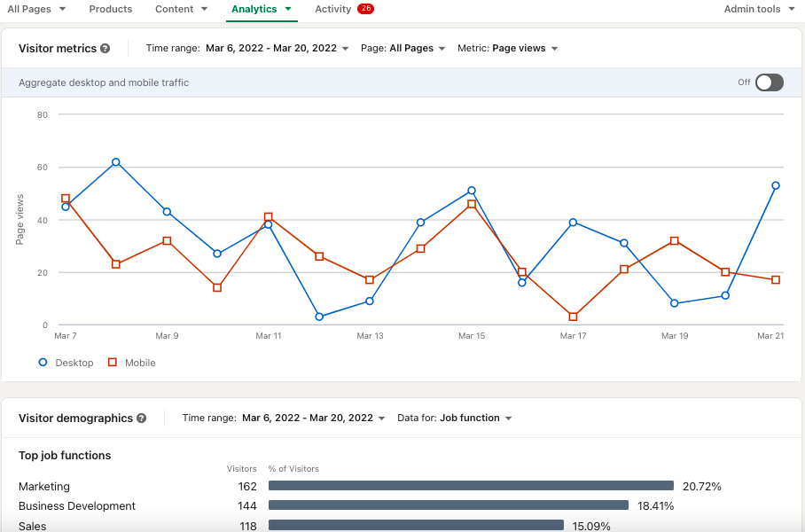Click the Mobile data point on Mar 15
The height and width of the screenshot is (532, 805).
click(472, 204)
